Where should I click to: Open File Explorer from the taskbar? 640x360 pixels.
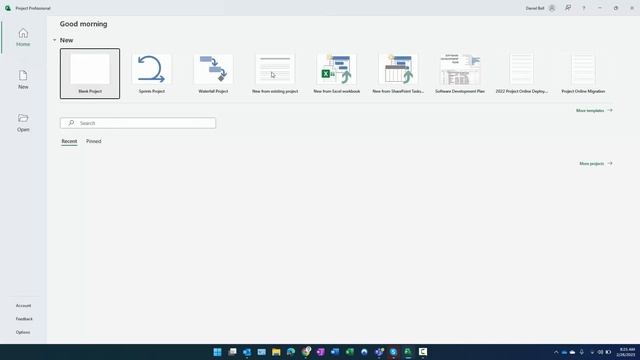click(x=276, y=352)
